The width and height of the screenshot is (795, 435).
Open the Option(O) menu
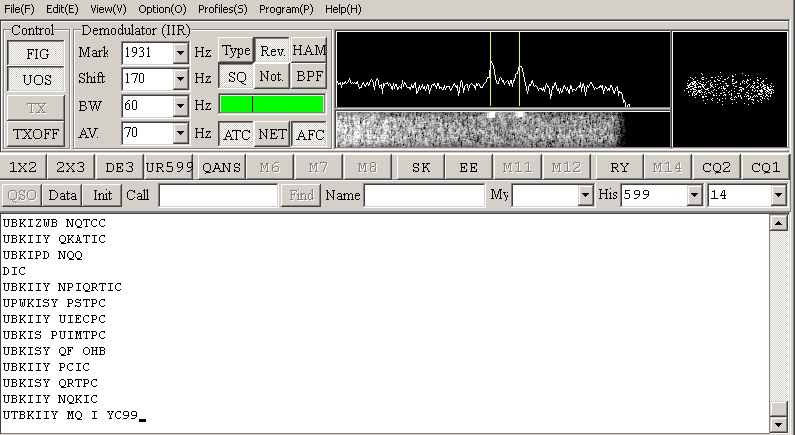[162, 9]
